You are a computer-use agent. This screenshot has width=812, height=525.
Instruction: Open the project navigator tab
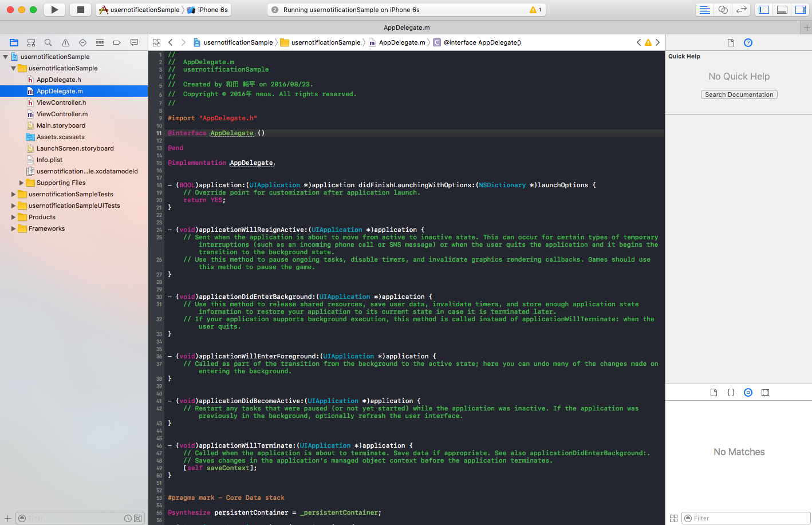(x=14, y=42)
